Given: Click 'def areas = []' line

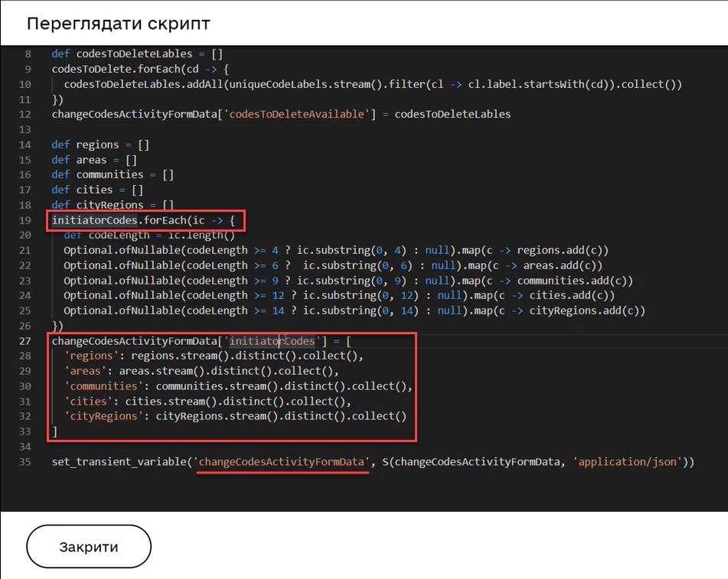Looking at the screenshot, I should (x=94, y=160).
